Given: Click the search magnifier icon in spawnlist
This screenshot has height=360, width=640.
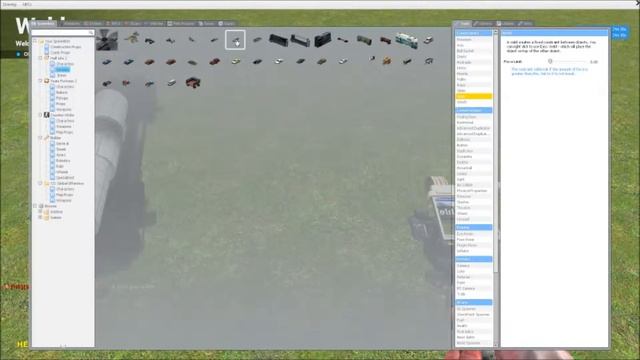Looking at the screenshot, I should point(91,33).
